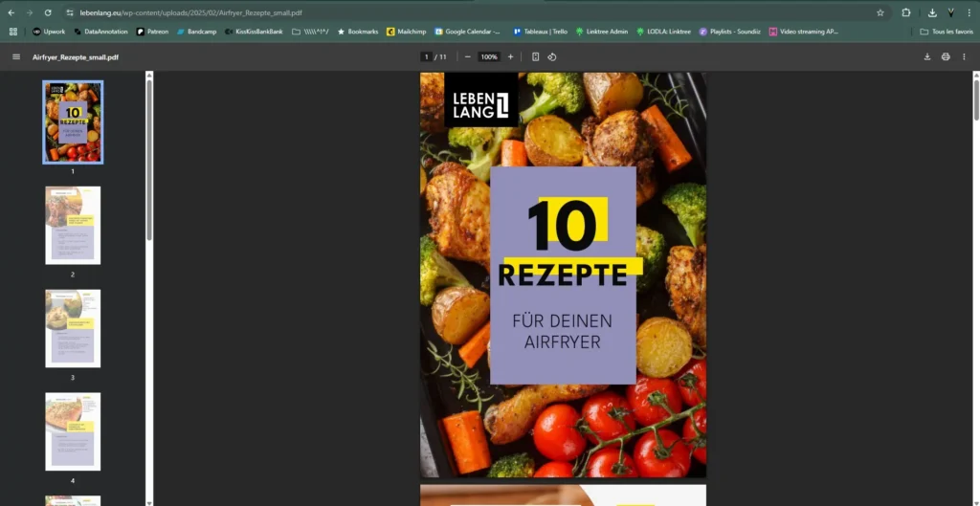980x506 pixels.
Task: Download the PDF file
Action: [x=927, y=56]
